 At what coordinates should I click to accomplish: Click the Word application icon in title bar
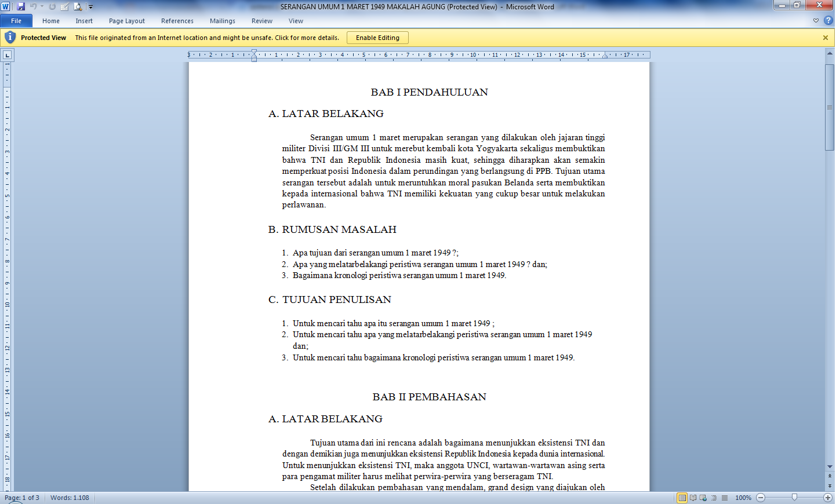(6, 6)
